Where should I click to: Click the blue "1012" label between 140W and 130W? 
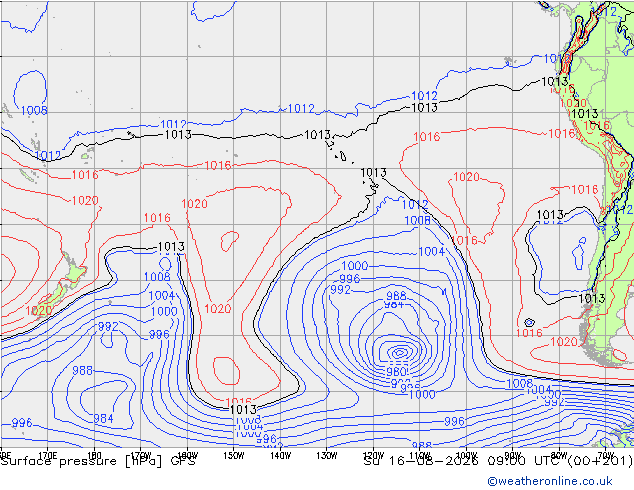point(301,109)
